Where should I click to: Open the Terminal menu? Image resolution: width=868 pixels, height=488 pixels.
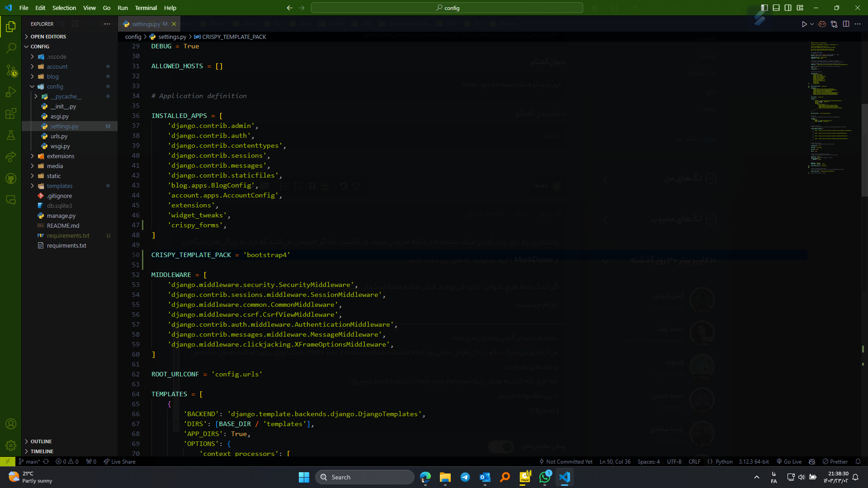(x=146, y=8)
